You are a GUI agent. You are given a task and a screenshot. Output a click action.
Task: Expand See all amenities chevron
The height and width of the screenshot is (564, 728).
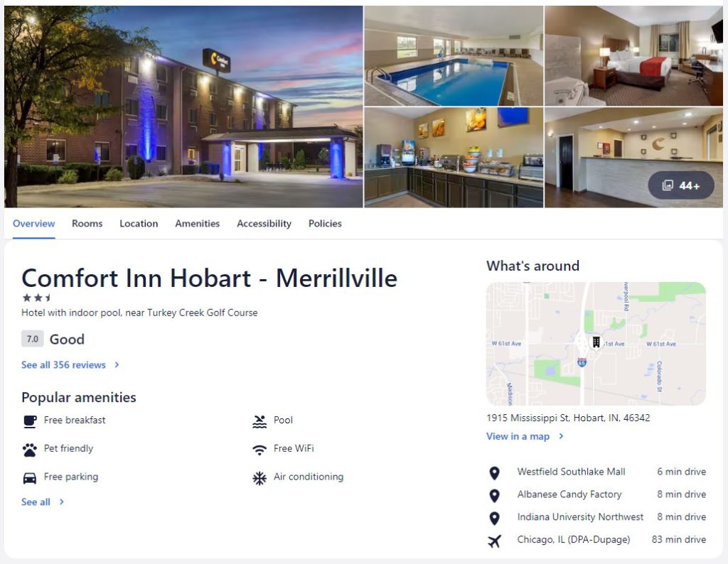pos(61,502)
